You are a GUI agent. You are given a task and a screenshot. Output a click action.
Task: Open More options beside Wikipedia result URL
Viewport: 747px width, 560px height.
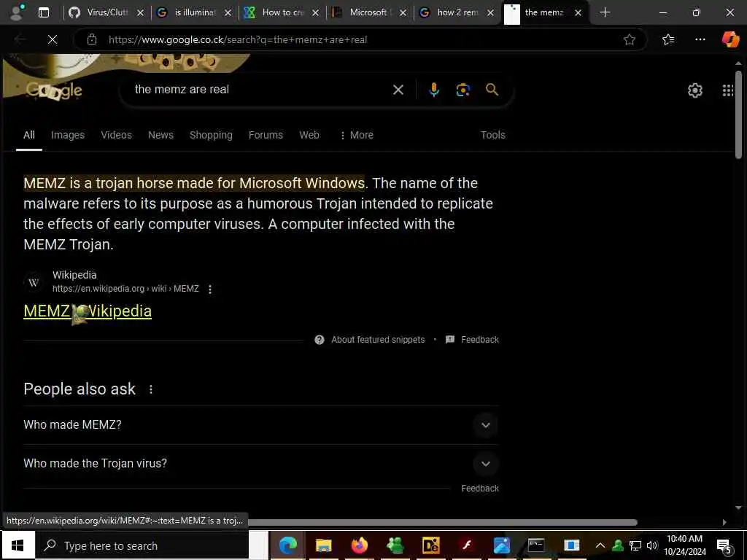(x=210, y=289)
